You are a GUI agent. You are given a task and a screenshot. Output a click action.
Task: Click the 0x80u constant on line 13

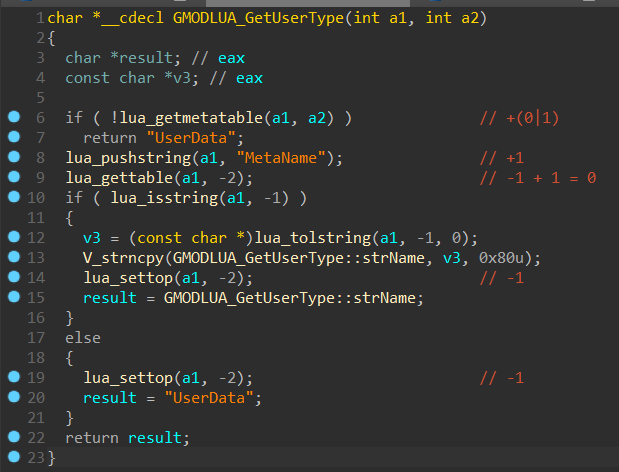[x=501, y=258]
